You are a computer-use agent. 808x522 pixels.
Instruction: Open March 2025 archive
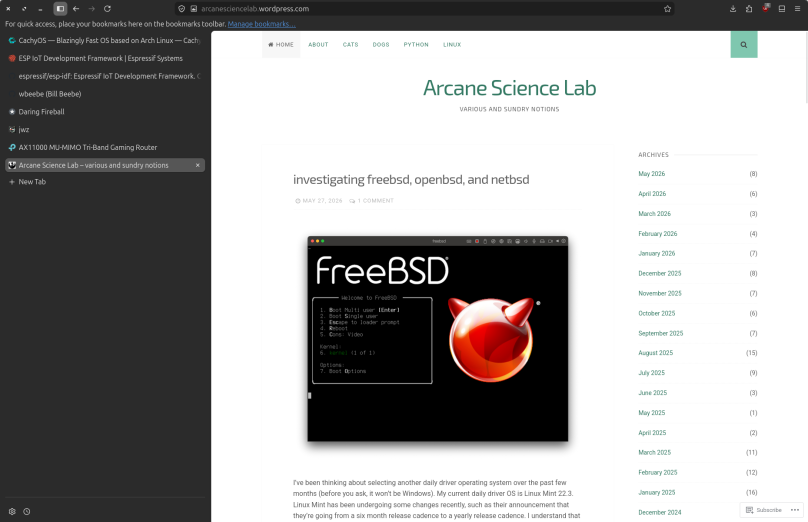[654, 452]
